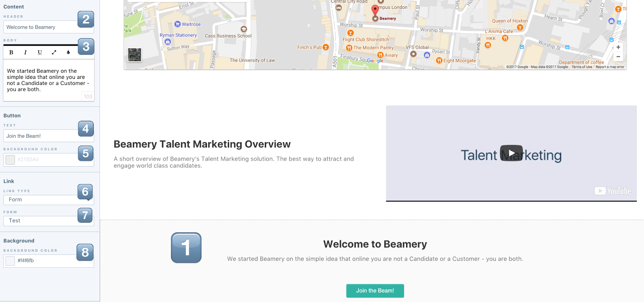Toggle italic formatting in body editor
Image resolution: width=644 pixels, height=302 pixels.
(x=25, y=52)
